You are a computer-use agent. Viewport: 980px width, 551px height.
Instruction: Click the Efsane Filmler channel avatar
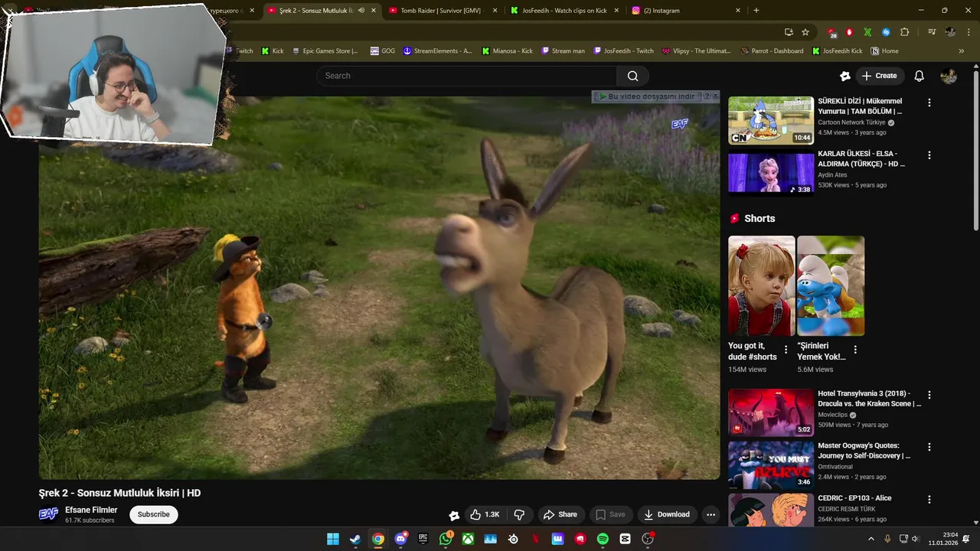[x=48, y=514]
